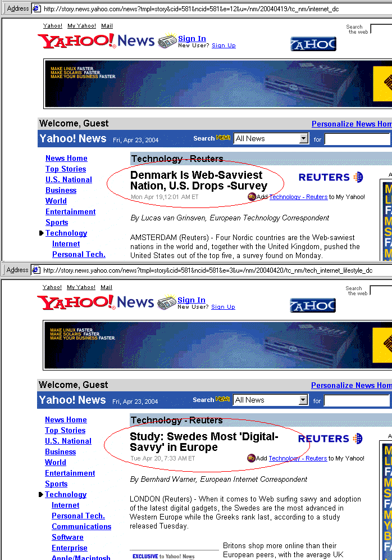This screenshot has height=560, width=392.
Task: Select World in the top page sidebar
Action: tap(56, 201)
